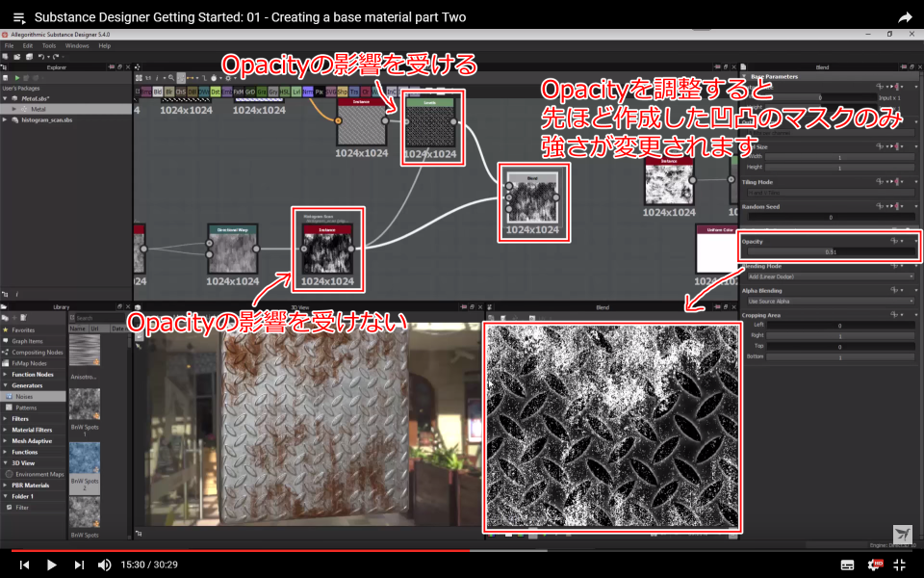Click the New package toolbar icon
This screenshot has width=924, height=578.
click(6, 57)
